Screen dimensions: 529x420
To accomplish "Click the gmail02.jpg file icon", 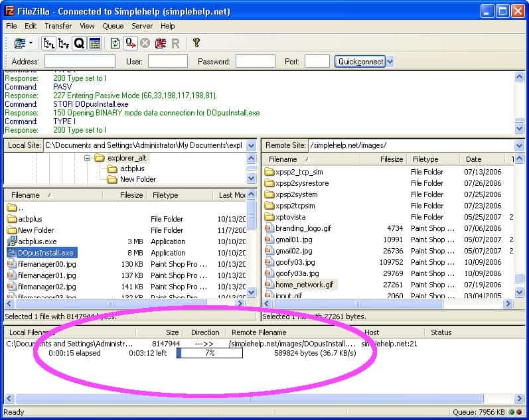I will click(x=269, y=251).
